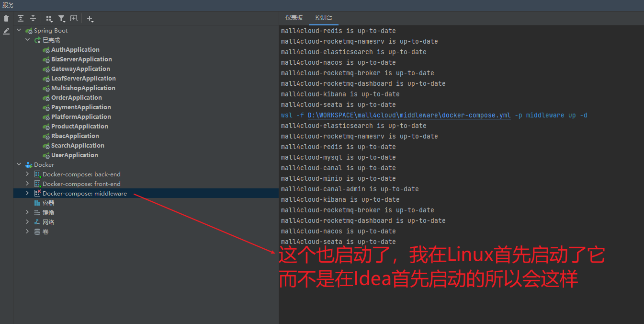Click the Spring Boot leaf icon
This screenshot has height=324, width=644.
coord(29,31)
